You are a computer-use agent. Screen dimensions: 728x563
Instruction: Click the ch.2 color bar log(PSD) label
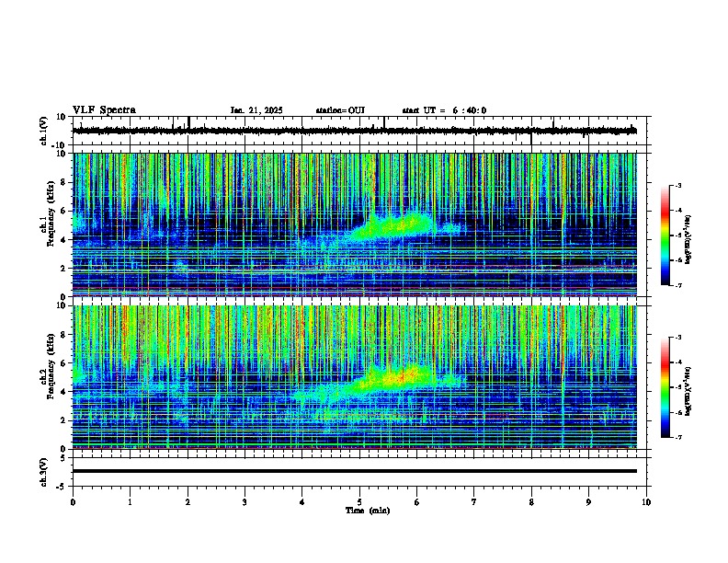tap(688, 391)
